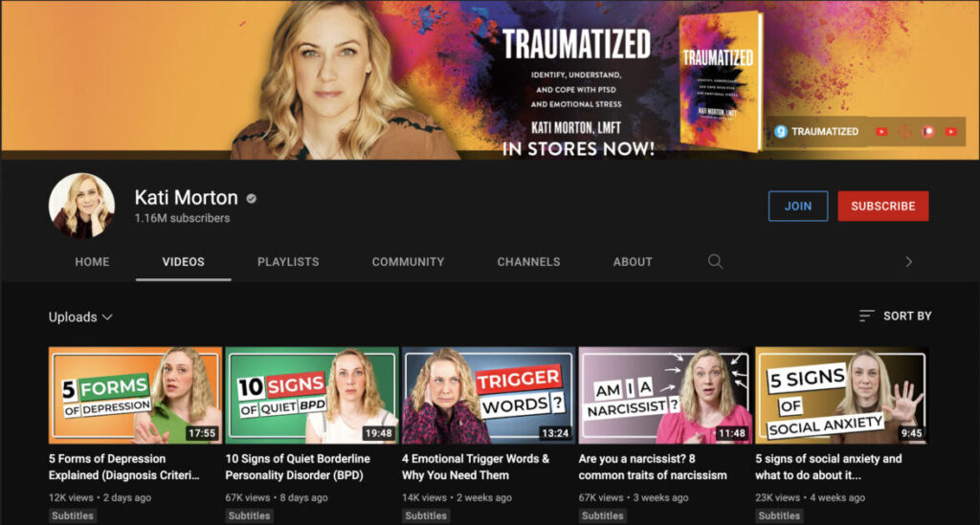The width and height of the screenshot is (980, 525).
Task: Click the red SUBSCRIBE button
Action: [883, 206]
